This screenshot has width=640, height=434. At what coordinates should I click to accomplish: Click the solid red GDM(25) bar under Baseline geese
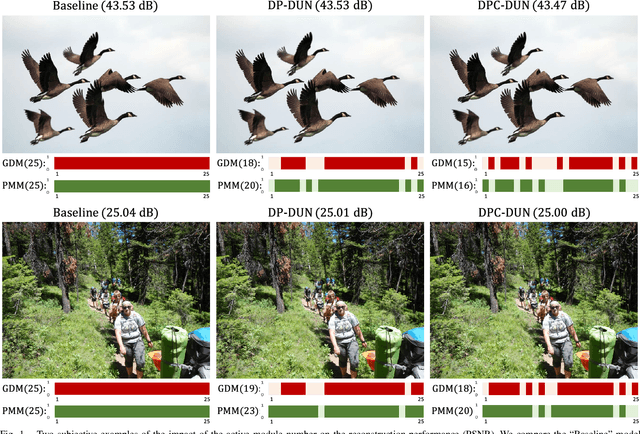[132, 163]
